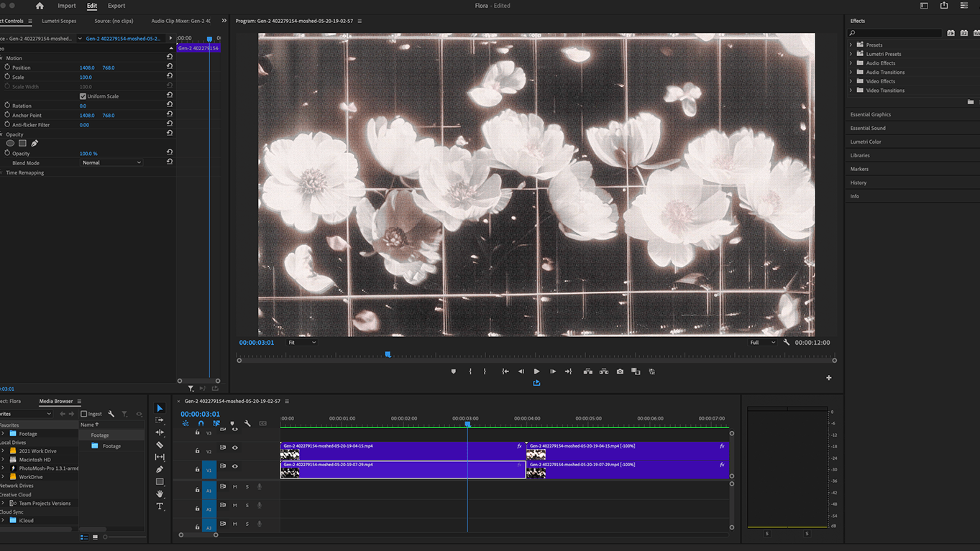Click the blue quick export icon under Play
The width and height of the screenshot is (980, 551).
click(536, 383)
